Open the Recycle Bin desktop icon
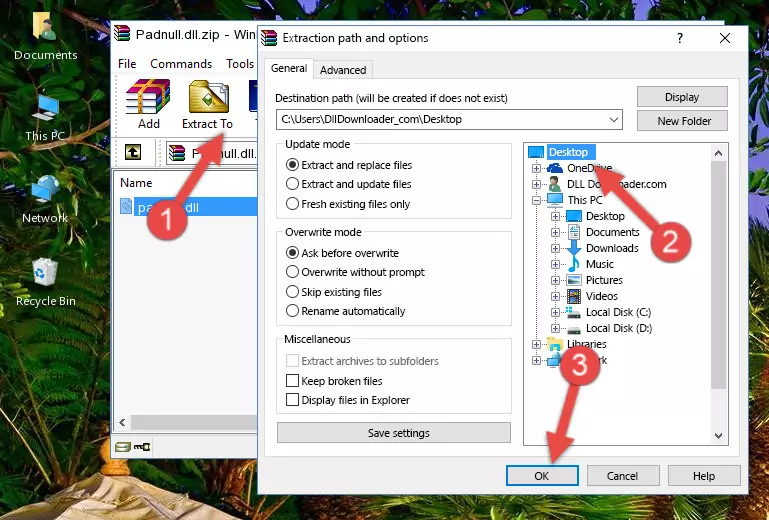Viewport: 769px width, 520px height. coord(46,283)
